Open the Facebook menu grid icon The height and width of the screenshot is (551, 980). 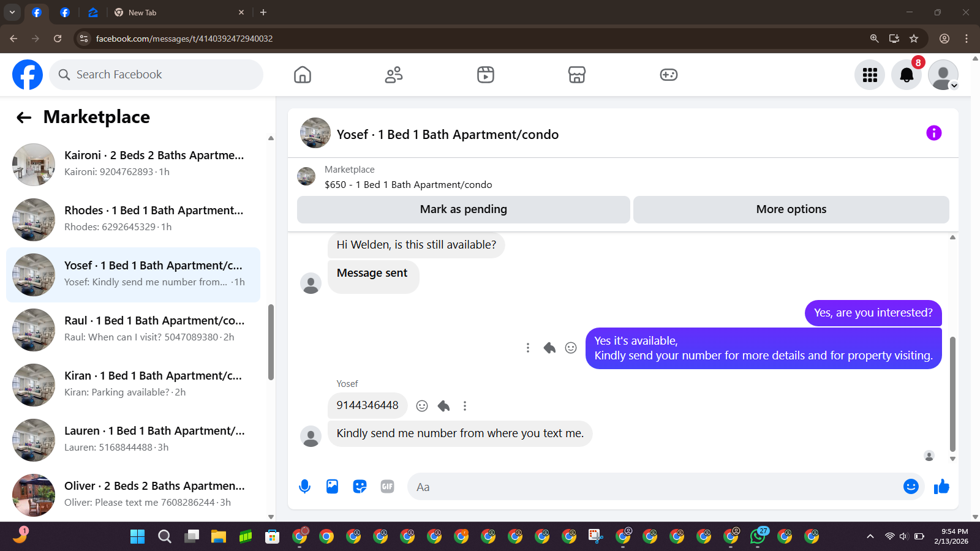(x=870, y=75)
